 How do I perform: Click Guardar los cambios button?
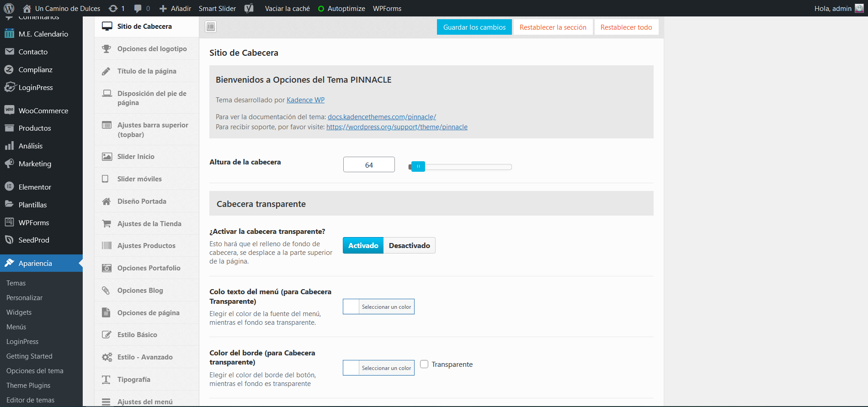474,27
